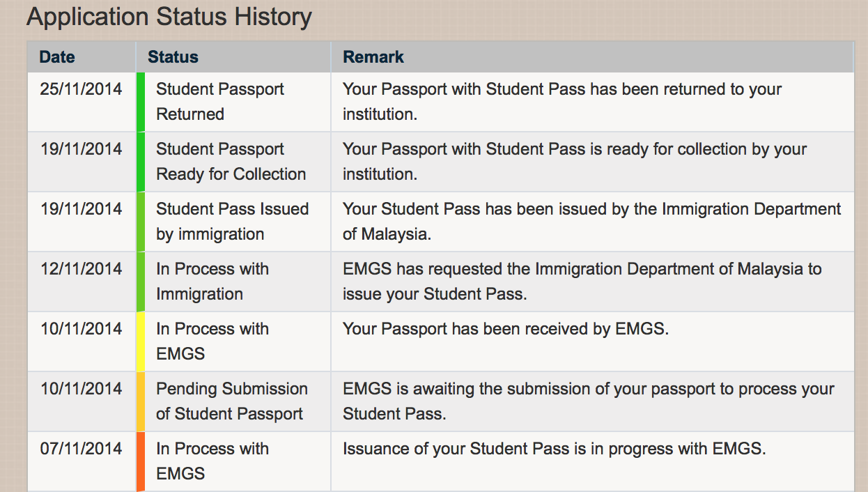Click the Status column header

point(173,57)
